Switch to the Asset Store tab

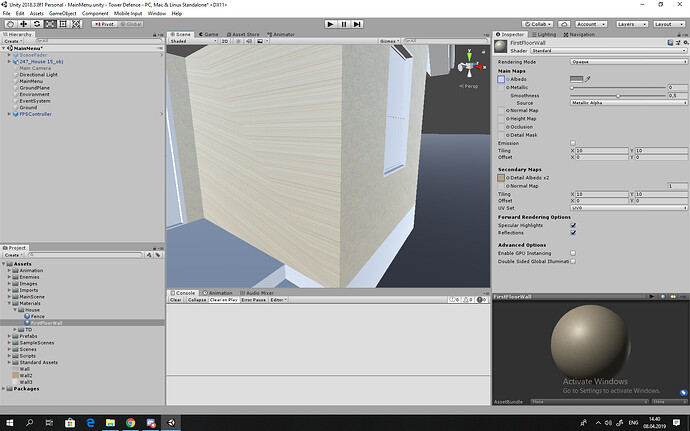(243, 34)
